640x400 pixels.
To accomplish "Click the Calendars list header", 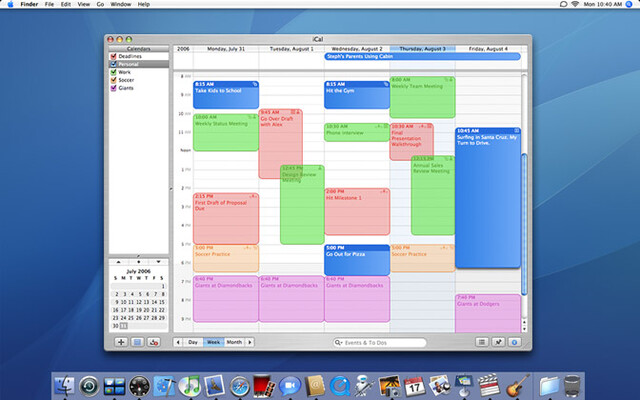I will (x=138, y=49).
